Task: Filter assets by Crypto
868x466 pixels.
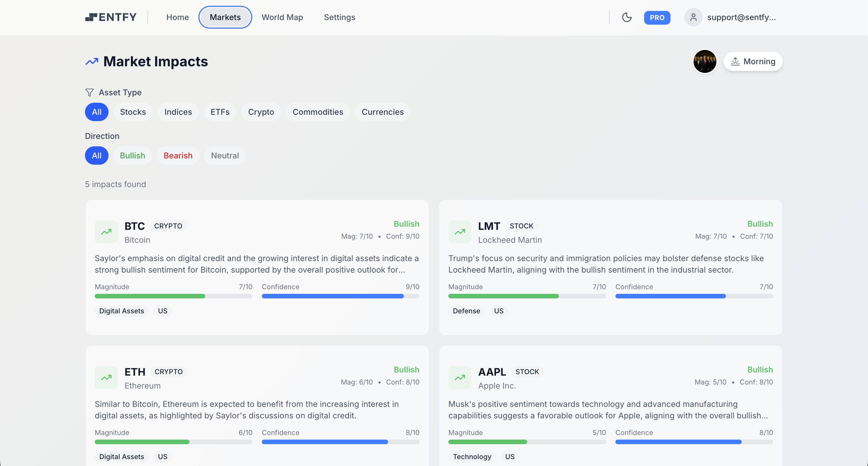Action: [x=261, y=112]
